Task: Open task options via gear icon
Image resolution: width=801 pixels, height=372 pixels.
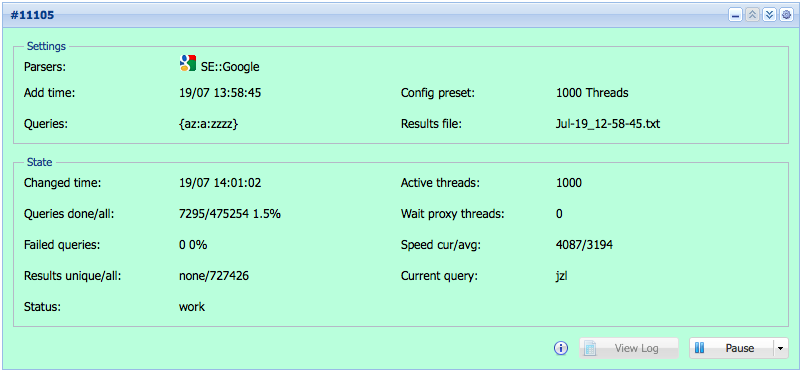Action: [786, 15]
